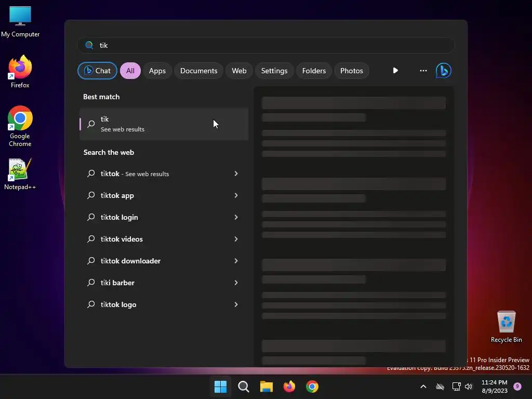Expand chevron next to tiktok login

236,217
